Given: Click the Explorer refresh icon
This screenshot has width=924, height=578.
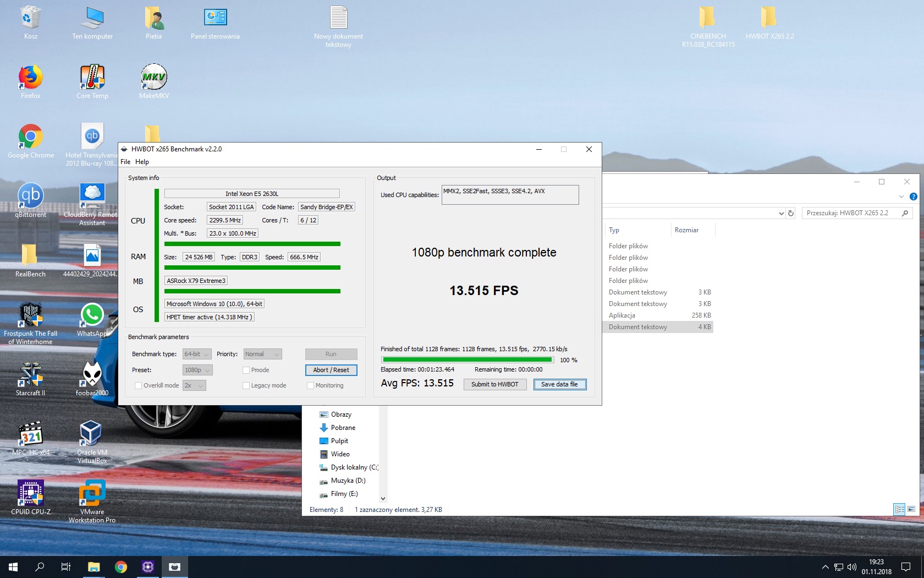Looking at the screenshot, I should coord(791,213).
